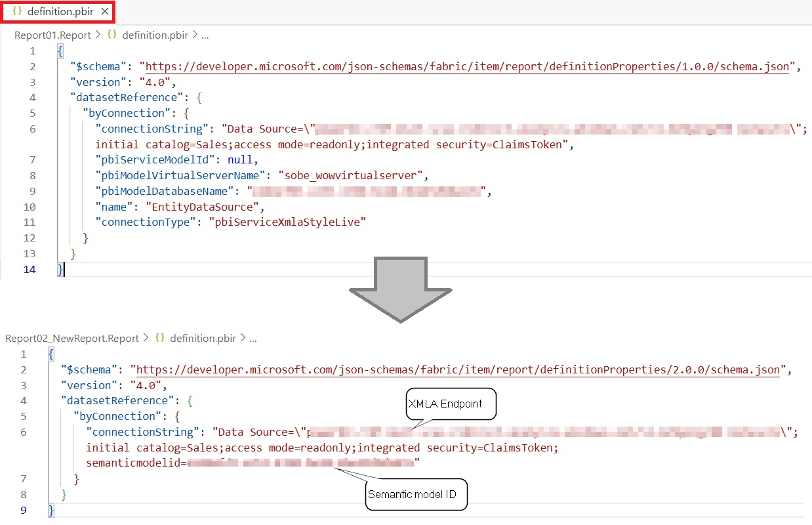This screenshot has width=812, height=525.
Task: Click the JSON braces icon in bottom breadcrumb
Action: click(160, 339)
